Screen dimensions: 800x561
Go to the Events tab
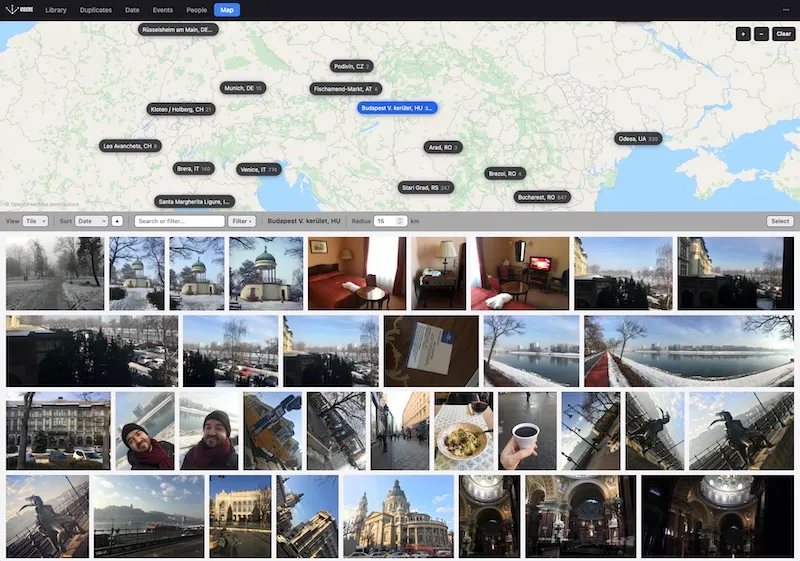[163, 10]
